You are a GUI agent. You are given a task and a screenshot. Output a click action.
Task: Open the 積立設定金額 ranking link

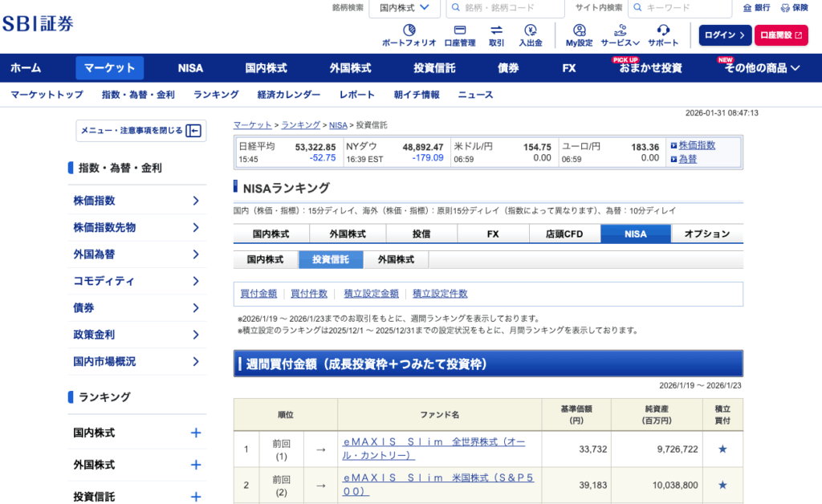pos(371,294)
